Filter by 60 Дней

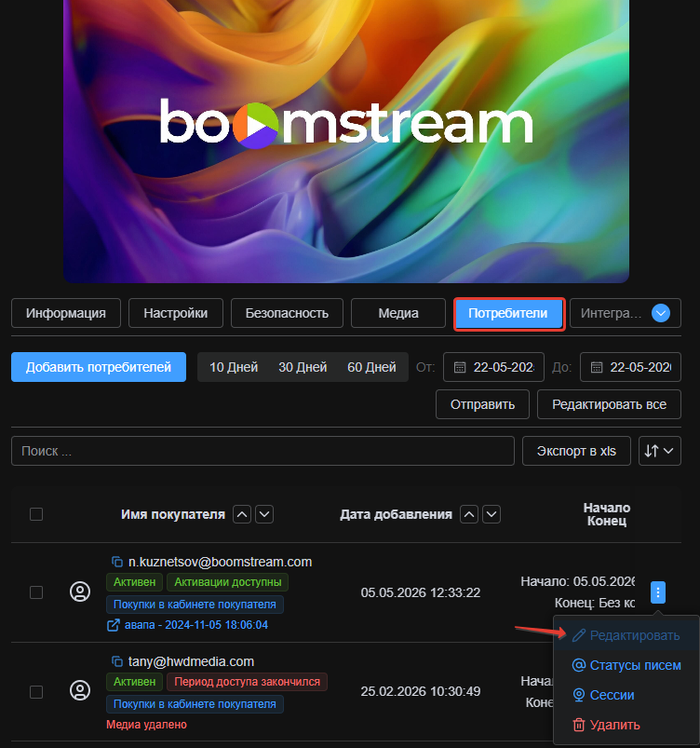coord(372,367)
